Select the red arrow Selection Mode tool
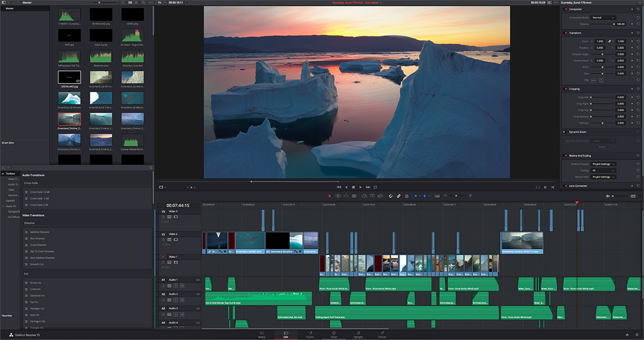 (330, 195)
